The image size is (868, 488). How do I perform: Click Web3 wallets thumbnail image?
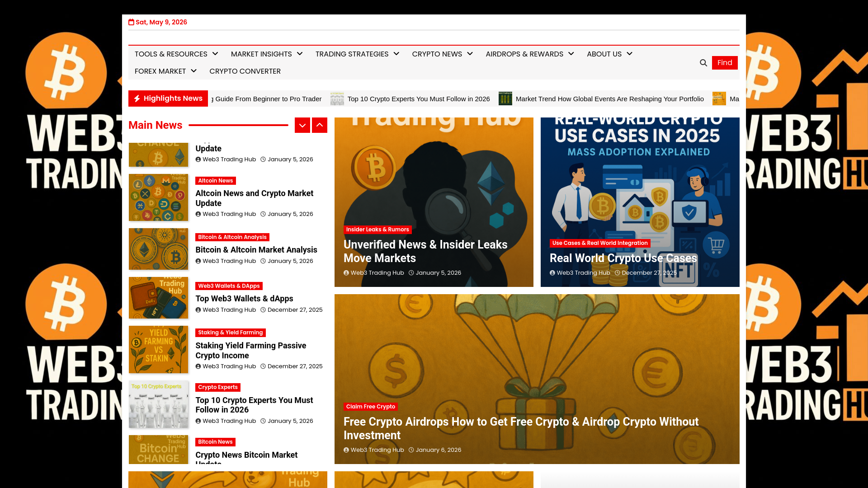click(158, 298)
